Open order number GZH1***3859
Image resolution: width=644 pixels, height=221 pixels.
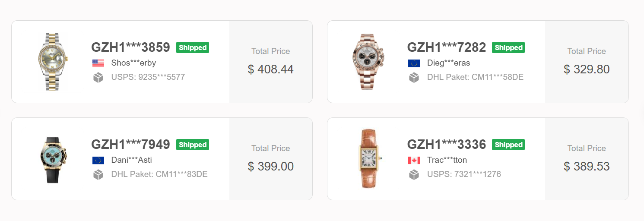click(130, 47)
